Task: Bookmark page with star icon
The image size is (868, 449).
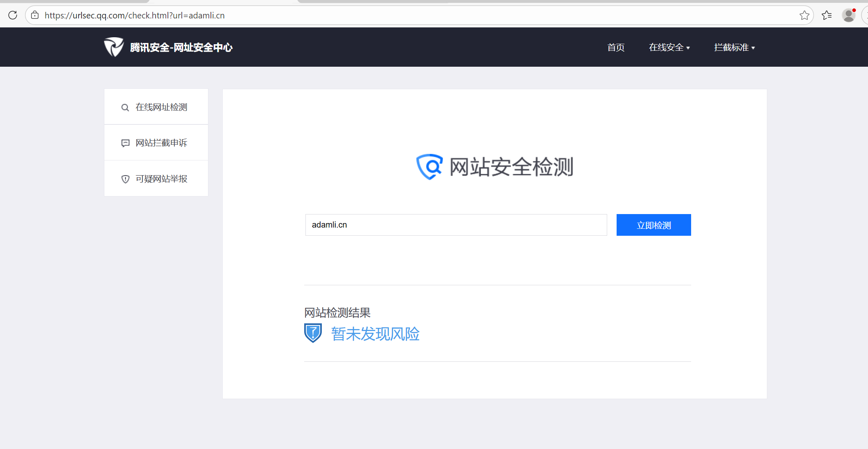Action: click(x=804, y=15)
